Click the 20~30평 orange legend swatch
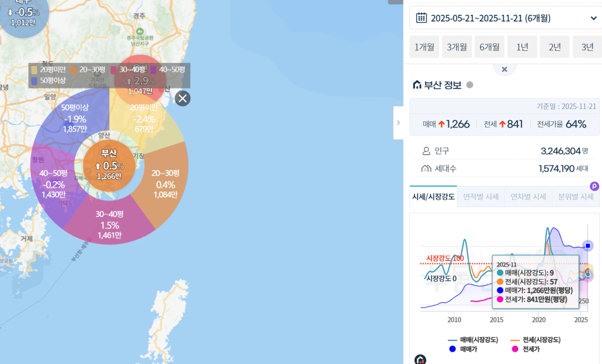 click(x=74, y=70)
